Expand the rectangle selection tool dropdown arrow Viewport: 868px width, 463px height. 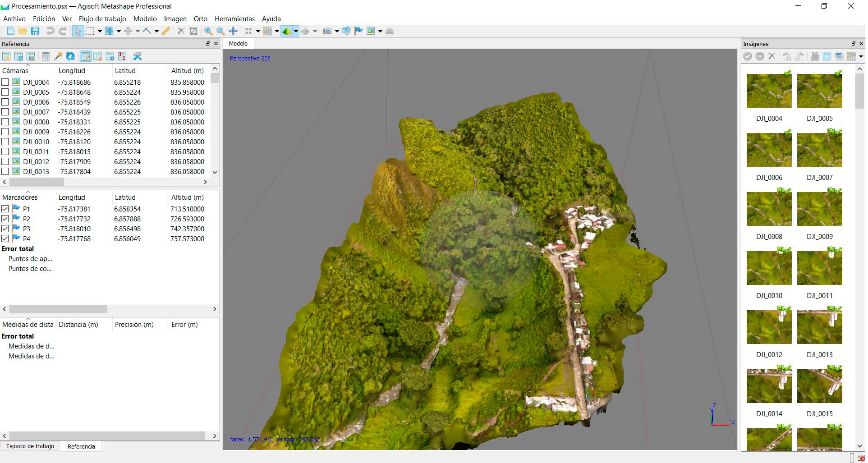click(x=100, y=32)
